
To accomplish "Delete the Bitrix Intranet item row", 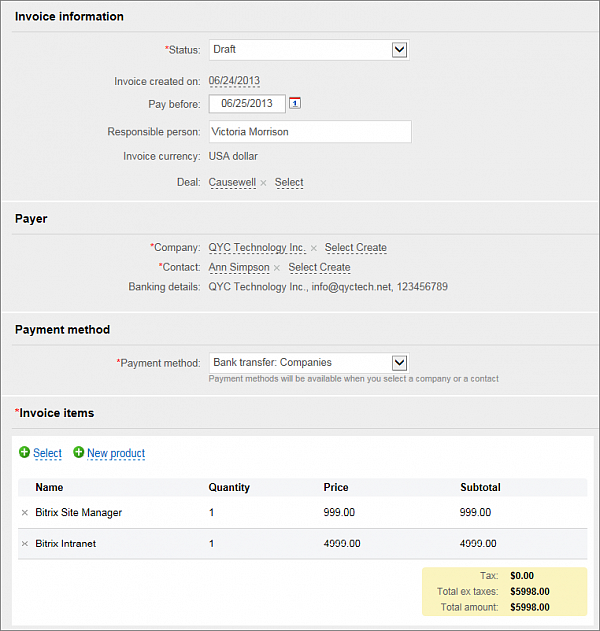I will point(25,544).
